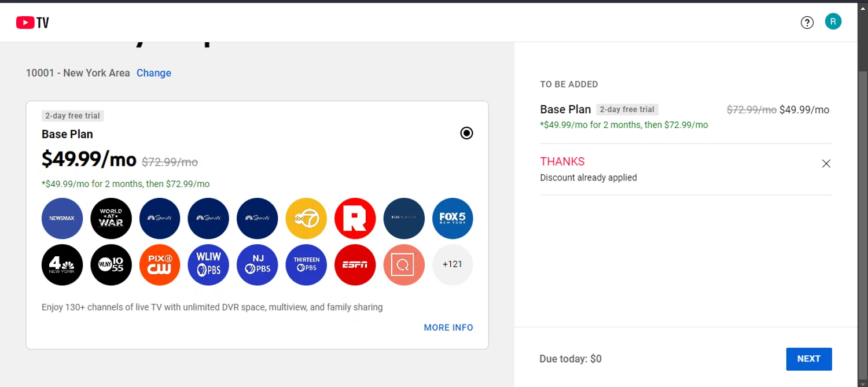The height and width of the screenshot is (387, 868).
Task: Click the Newsmax channel icon
Action: [x=62, y=219]
